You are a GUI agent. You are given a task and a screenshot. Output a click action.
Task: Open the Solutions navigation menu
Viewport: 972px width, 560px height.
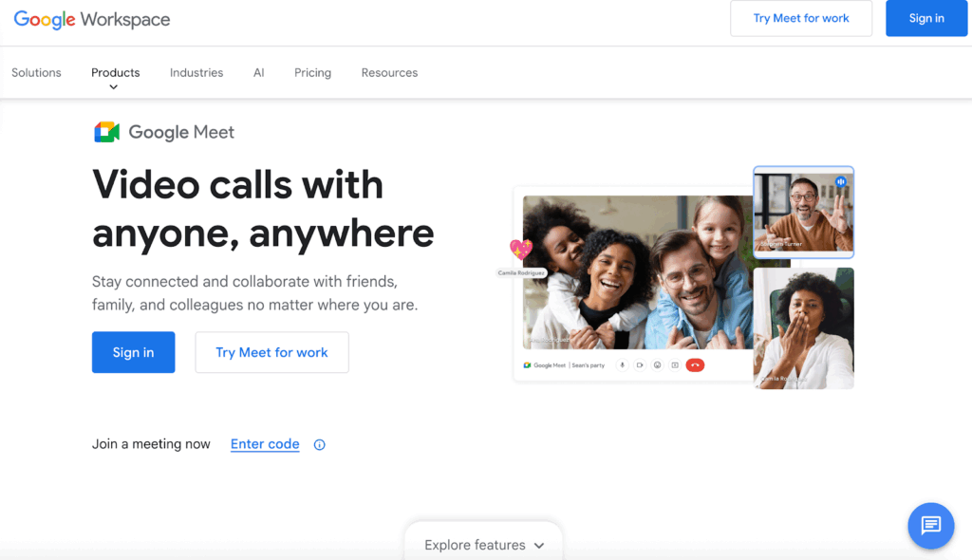(x=36, y=73)
